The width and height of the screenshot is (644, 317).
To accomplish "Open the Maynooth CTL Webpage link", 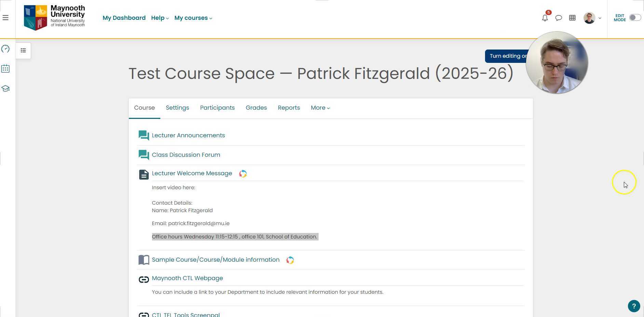I will coord(187,278).
